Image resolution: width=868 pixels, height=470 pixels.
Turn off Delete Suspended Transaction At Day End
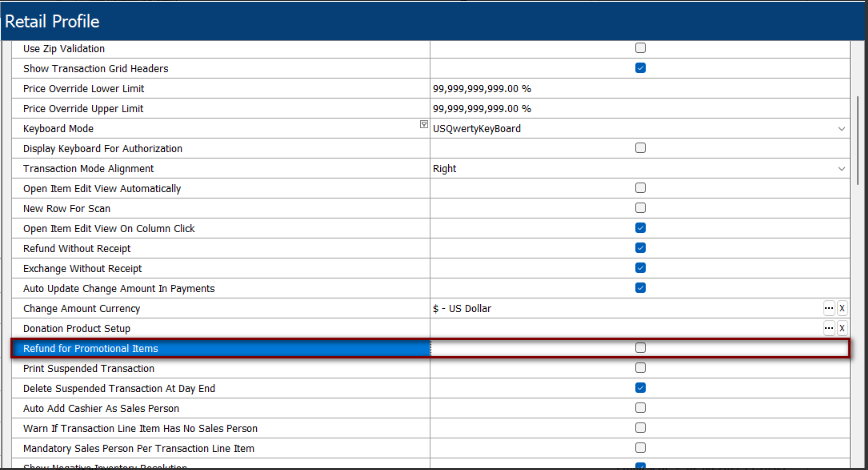(x=640, y=388)
